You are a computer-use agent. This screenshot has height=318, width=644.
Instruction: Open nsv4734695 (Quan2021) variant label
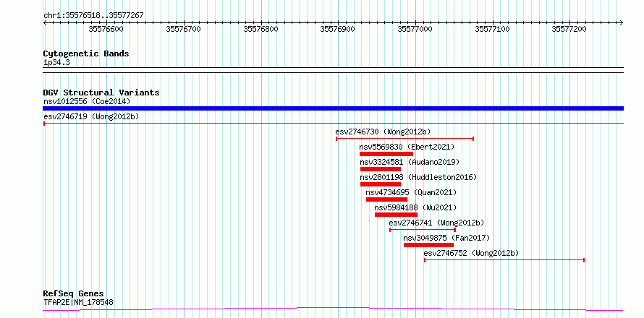click(x=411, y=192)
